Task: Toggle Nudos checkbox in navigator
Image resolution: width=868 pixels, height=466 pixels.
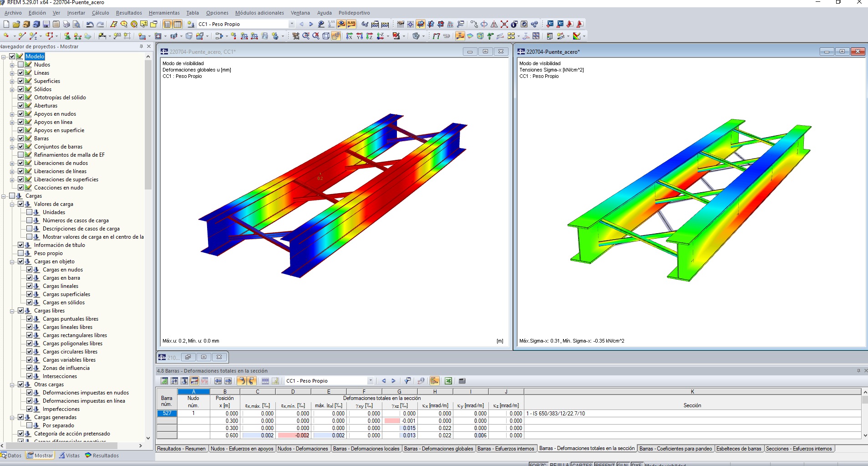Action: [20, 65]
